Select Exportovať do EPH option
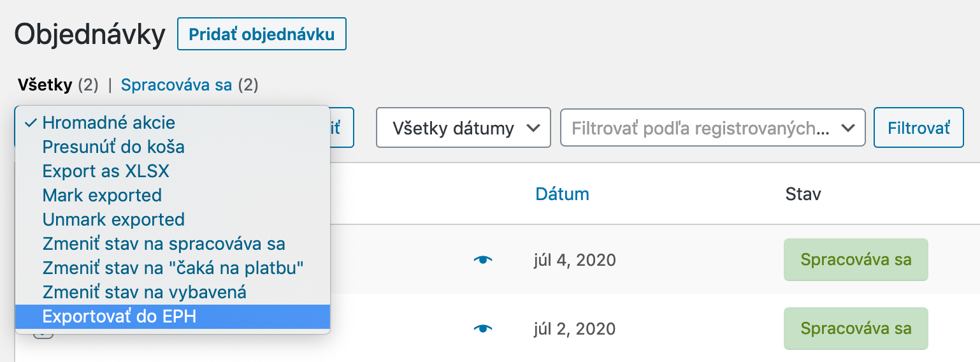The width and height of the screenshot is (980, 362). [119, 316]
